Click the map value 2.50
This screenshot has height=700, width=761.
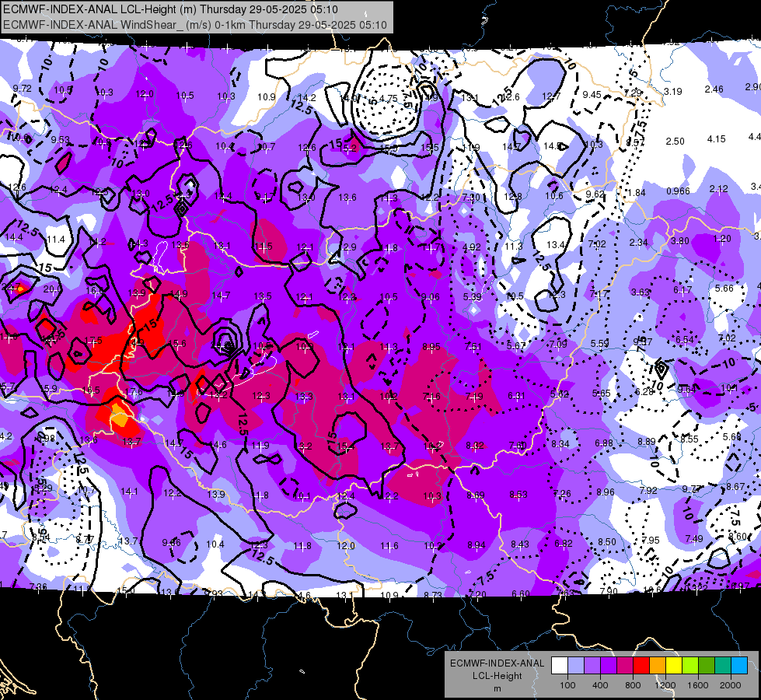(x=675, y=142)
